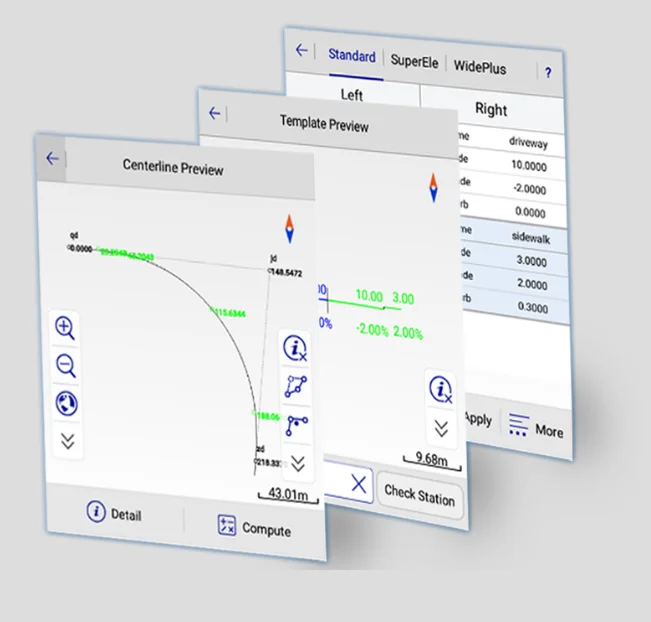Expand double-chevron in Template Preview toolbar
The image size is (651, 622).
pyautogui.click(x=441, y=429)
